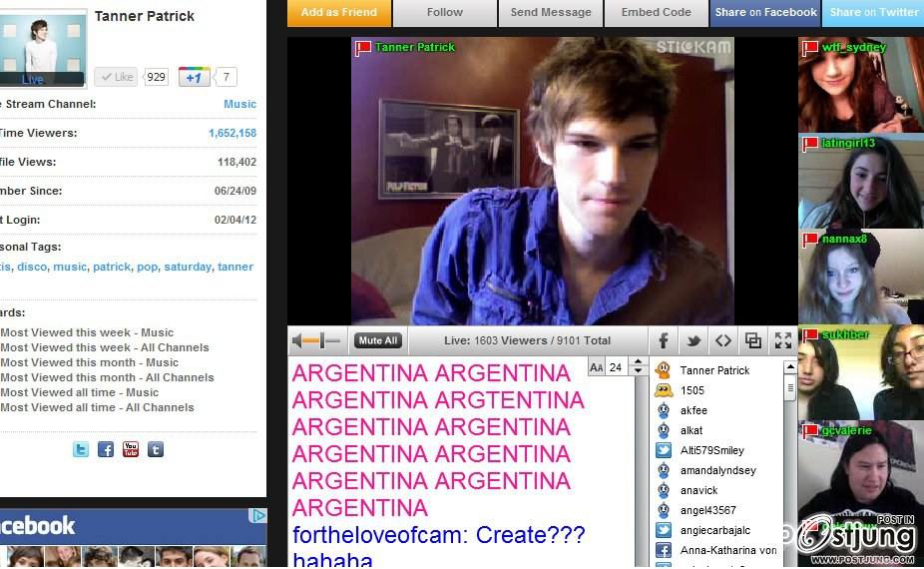Enter fullscreen mode in player
This screenshot has height=569, width=924.
[x=783, y=340]
